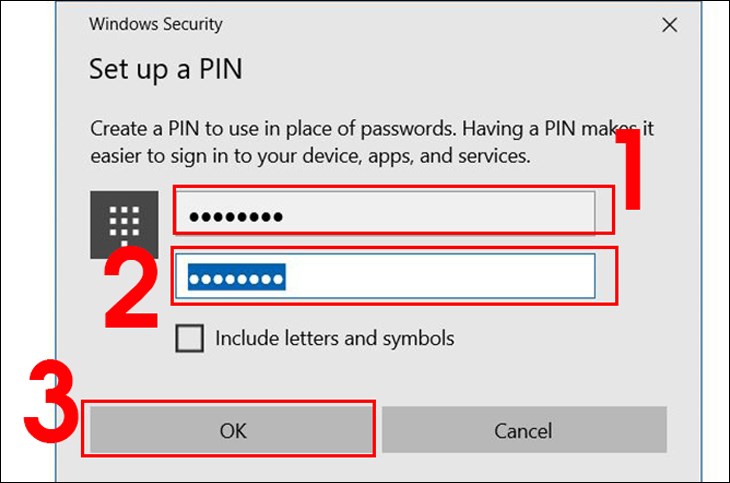Screen dimensions: 730x483
Task: Click the masked dots in the first PIN field
Action: [236, 215]
